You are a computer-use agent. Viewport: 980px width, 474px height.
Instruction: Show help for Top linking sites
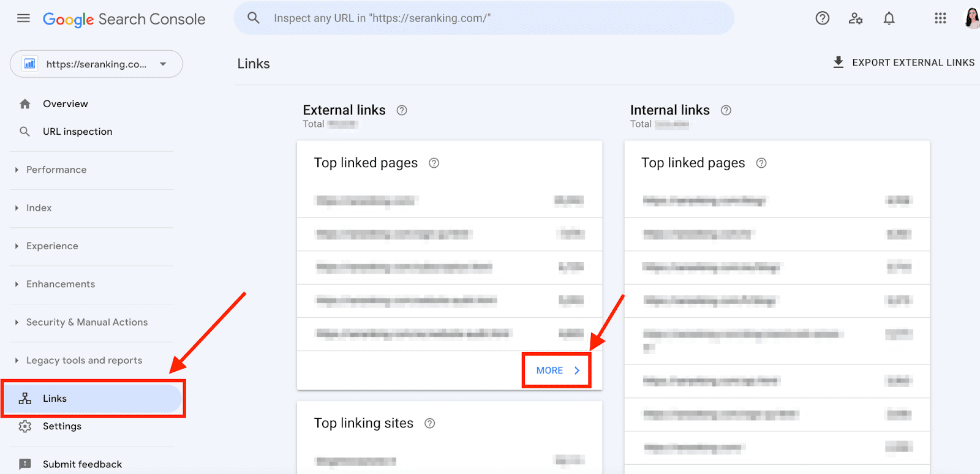tap(430, 423)
